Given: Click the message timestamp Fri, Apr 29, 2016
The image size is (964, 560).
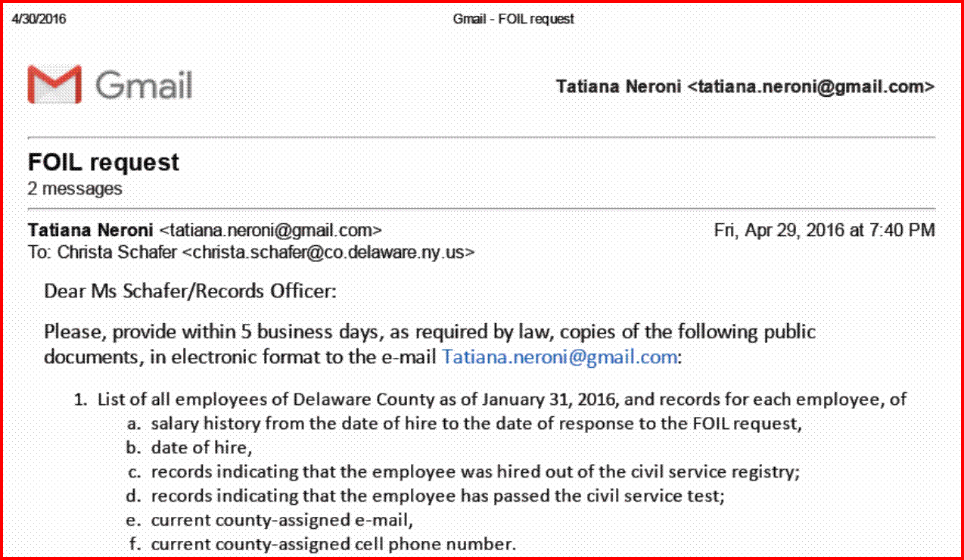Looking at the screenshot, I should click(x=824, y=229).
